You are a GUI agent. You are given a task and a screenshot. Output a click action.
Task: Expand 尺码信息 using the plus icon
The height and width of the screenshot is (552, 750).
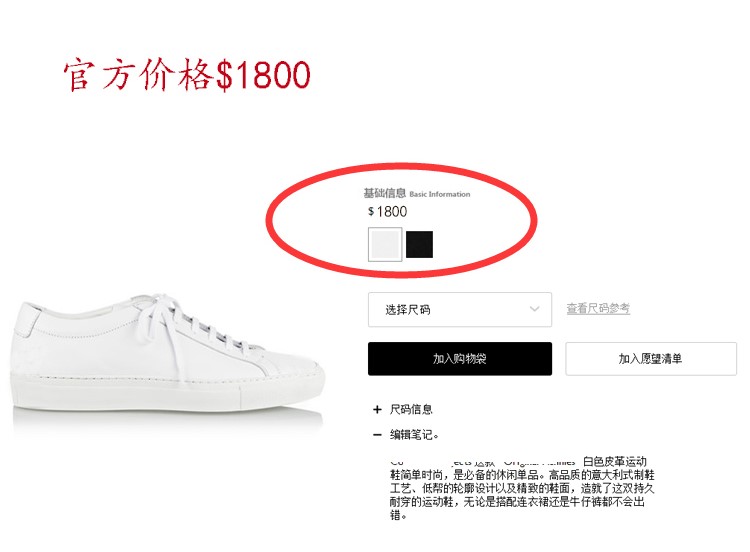[377, 409]
